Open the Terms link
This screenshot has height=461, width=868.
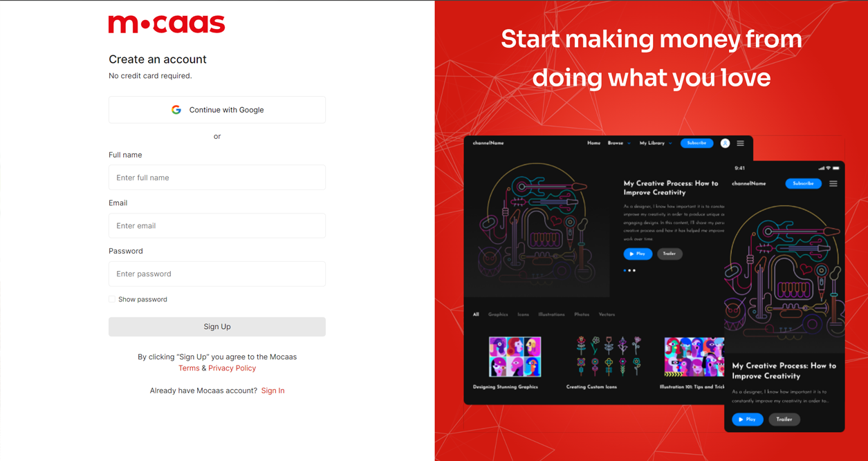(x=189, y=368)
